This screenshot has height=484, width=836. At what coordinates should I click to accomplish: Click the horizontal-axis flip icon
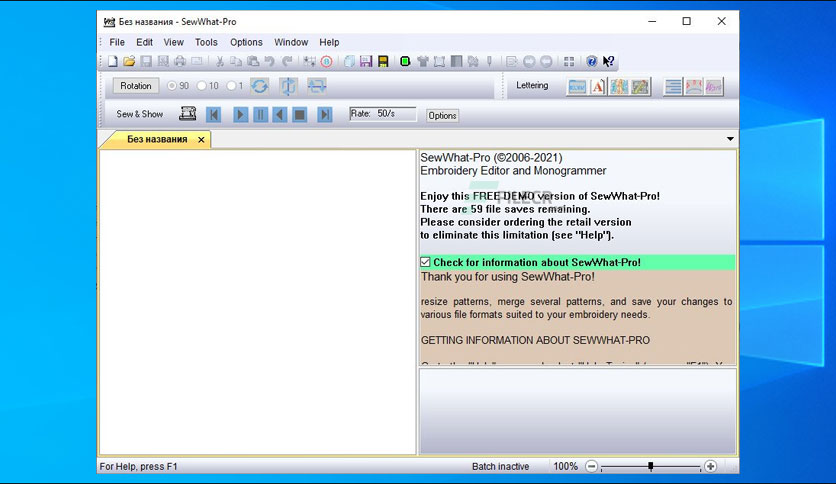coord(316,86)
